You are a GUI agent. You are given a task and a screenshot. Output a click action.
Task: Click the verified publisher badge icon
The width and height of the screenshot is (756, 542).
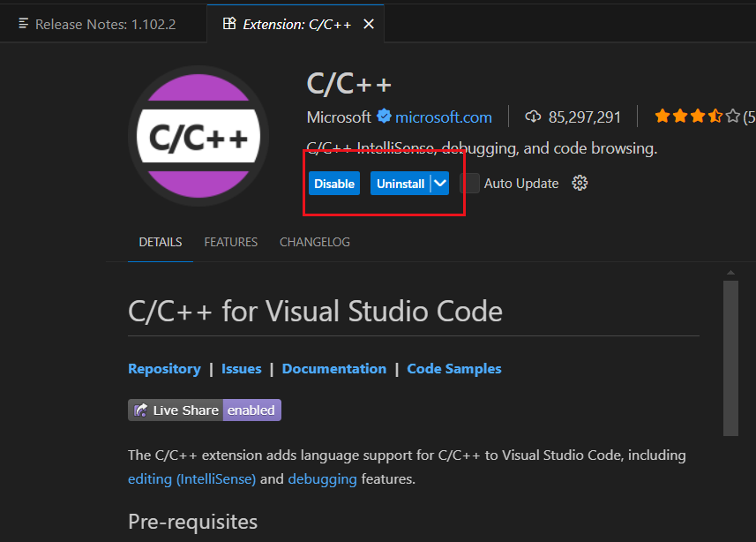pos(384,117)
